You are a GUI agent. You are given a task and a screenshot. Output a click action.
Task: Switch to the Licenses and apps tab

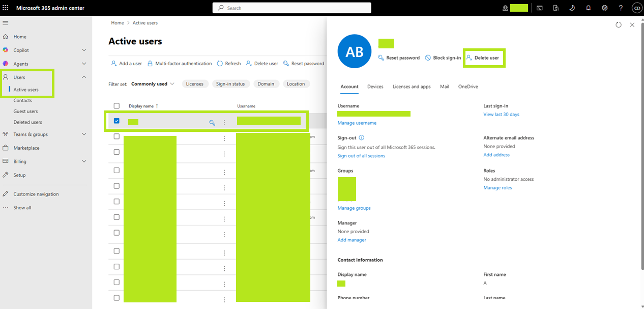tap(412, 87)
